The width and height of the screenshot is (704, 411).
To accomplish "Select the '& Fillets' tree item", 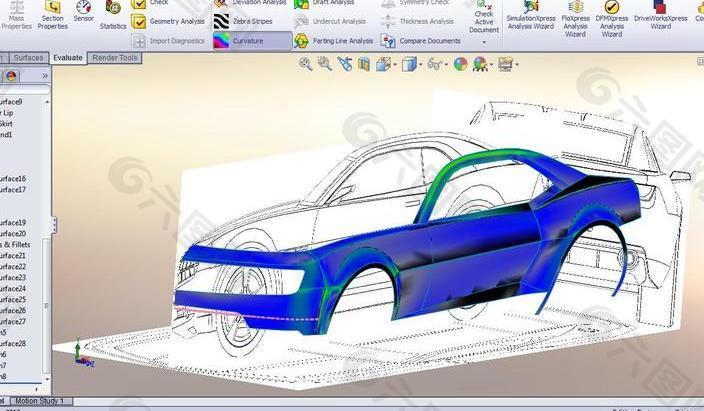I will click(x=15, y=245).
